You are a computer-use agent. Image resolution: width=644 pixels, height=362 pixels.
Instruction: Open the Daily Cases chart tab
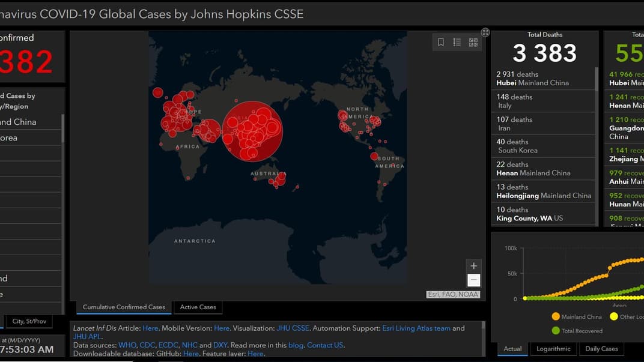click(x=601, y=349)
